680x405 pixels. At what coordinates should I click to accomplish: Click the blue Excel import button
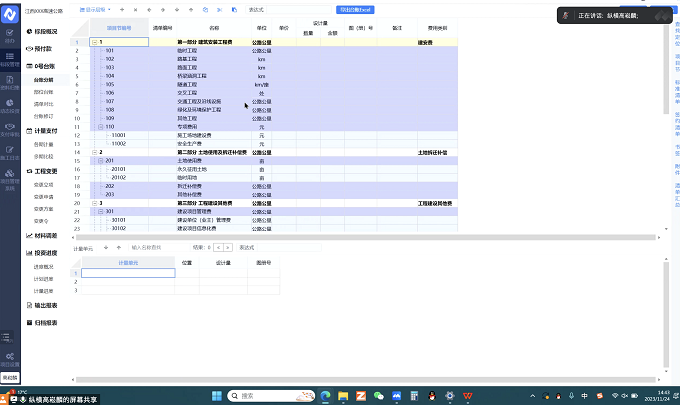click(x=355, y=9)
